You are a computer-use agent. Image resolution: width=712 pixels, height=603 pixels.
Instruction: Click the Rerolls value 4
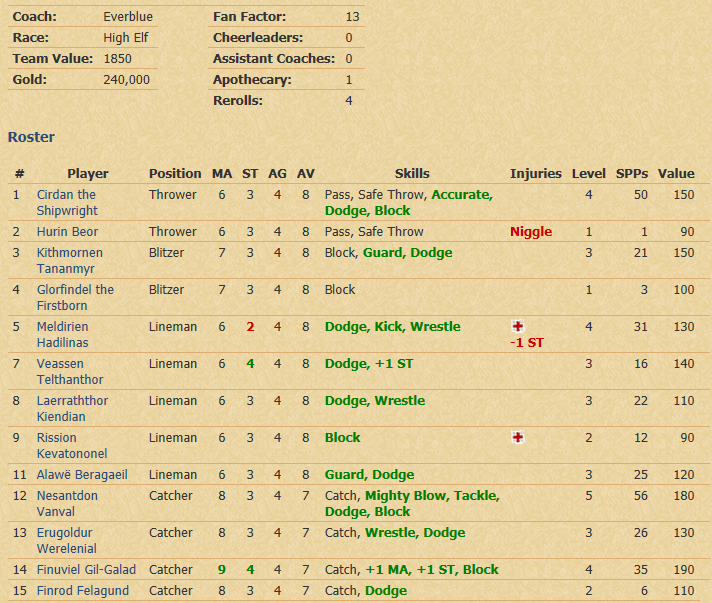click(x=349, y=101)
